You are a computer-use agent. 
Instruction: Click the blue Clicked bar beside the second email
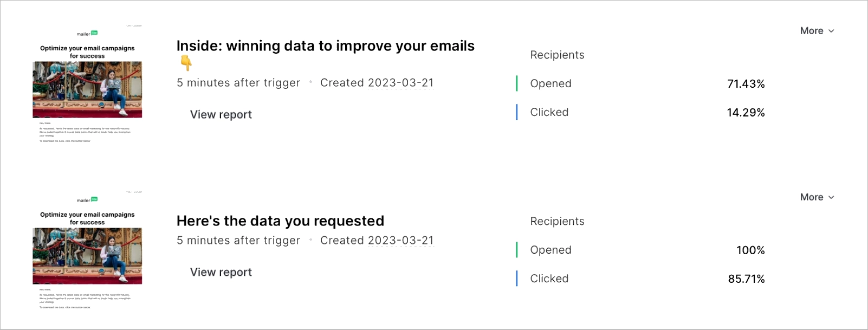[517, 278]
